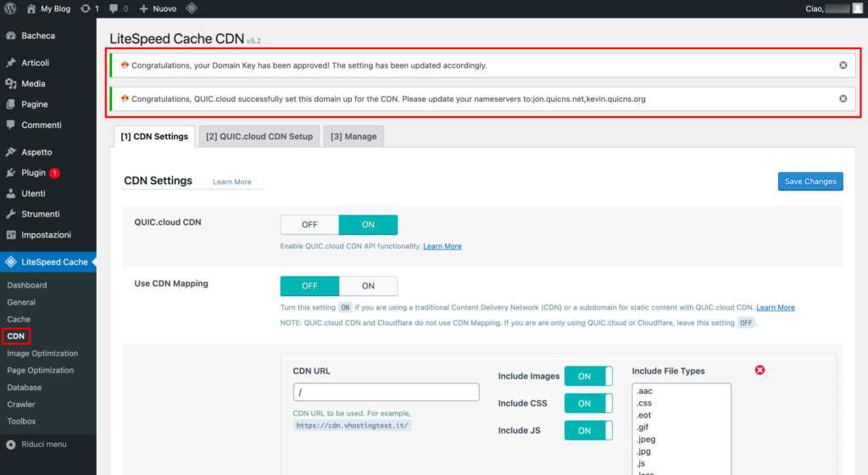Remove CDN mapping with red X icon
The width and height of the screenshot is (868, 475).
tap(760, 370)
